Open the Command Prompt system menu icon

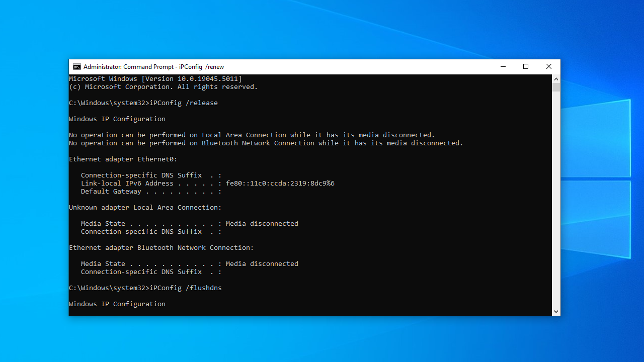point(76,67)
